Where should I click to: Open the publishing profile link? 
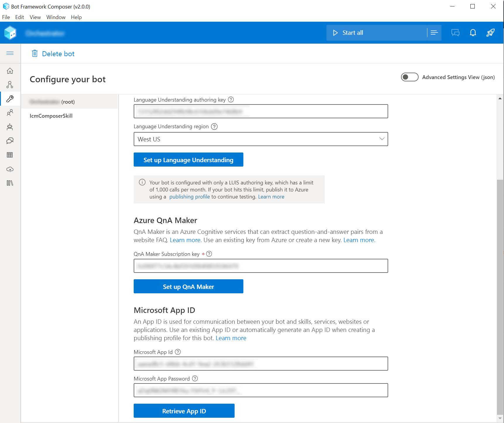tap(189, 196)
